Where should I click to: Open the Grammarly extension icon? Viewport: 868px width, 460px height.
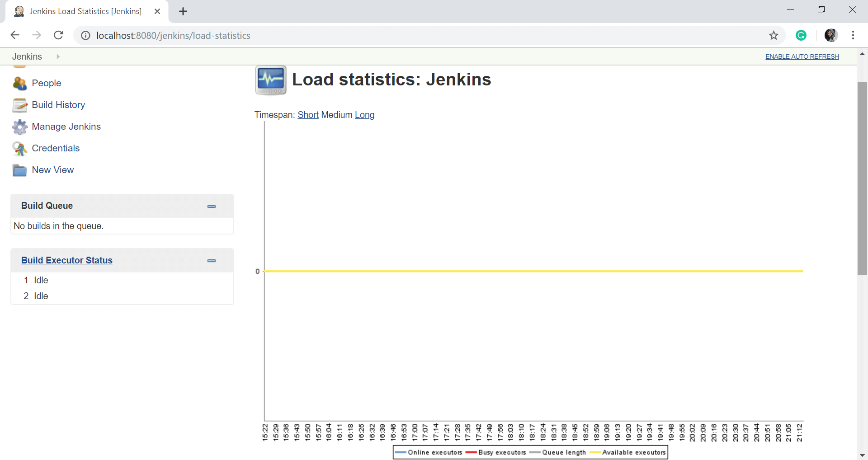(801, 35)
